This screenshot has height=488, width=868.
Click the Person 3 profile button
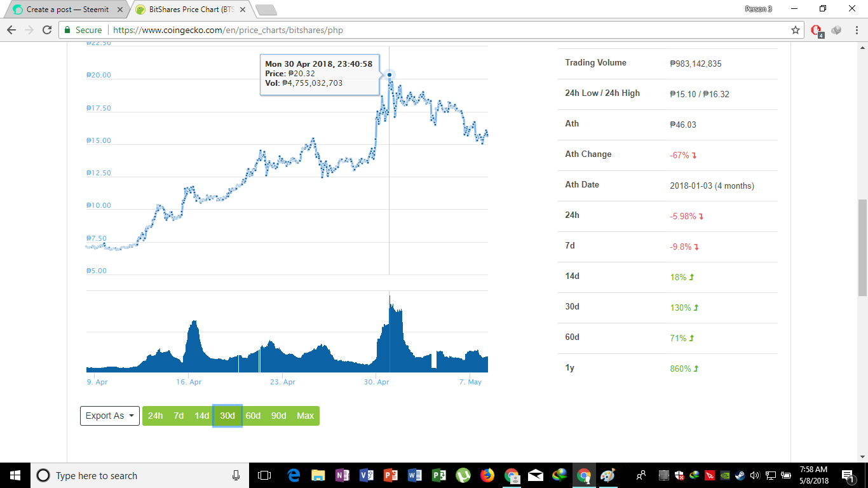coord(758,9)
